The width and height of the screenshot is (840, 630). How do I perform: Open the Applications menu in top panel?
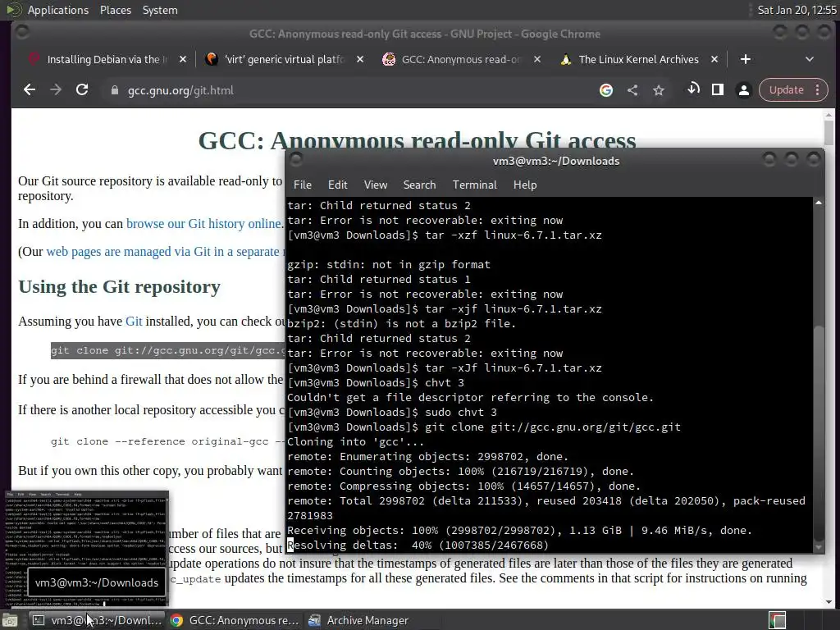pos(58,10)
